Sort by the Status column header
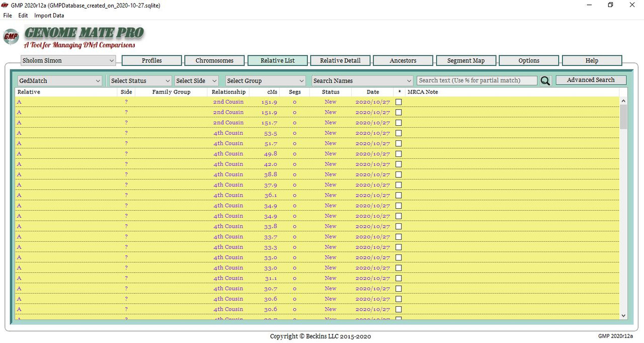This screenshot has height=343, width=644. pos(331,92)
